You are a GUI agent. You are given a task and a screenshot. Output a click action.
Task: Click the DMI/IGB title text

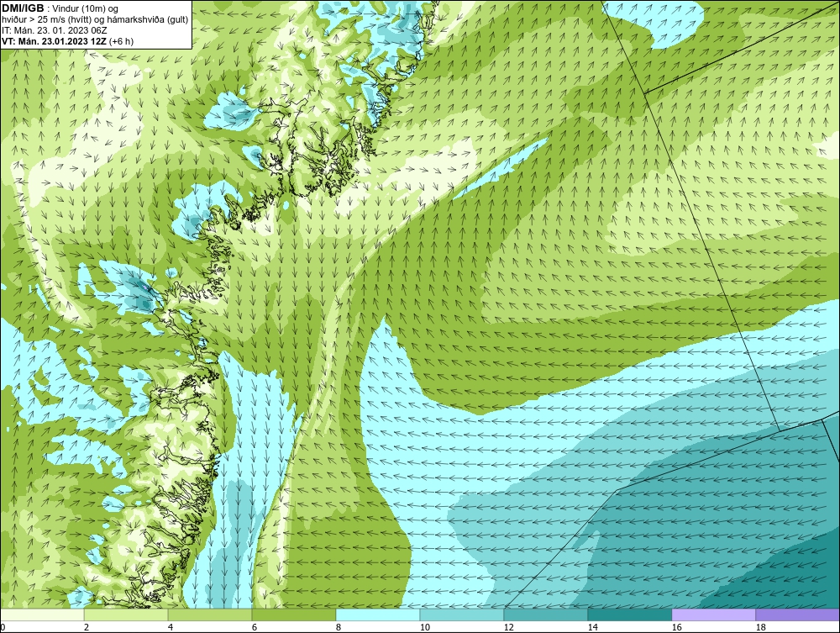click(23, 8)
